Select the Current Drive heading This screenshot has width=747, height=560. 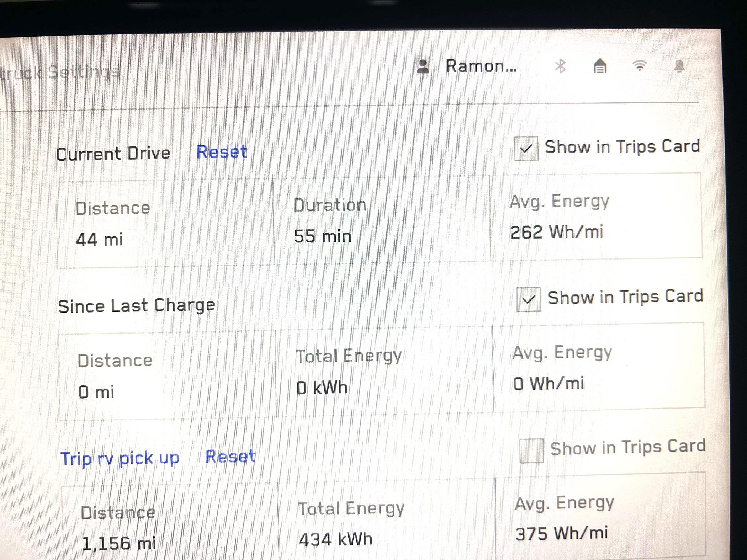click(113, 154)
